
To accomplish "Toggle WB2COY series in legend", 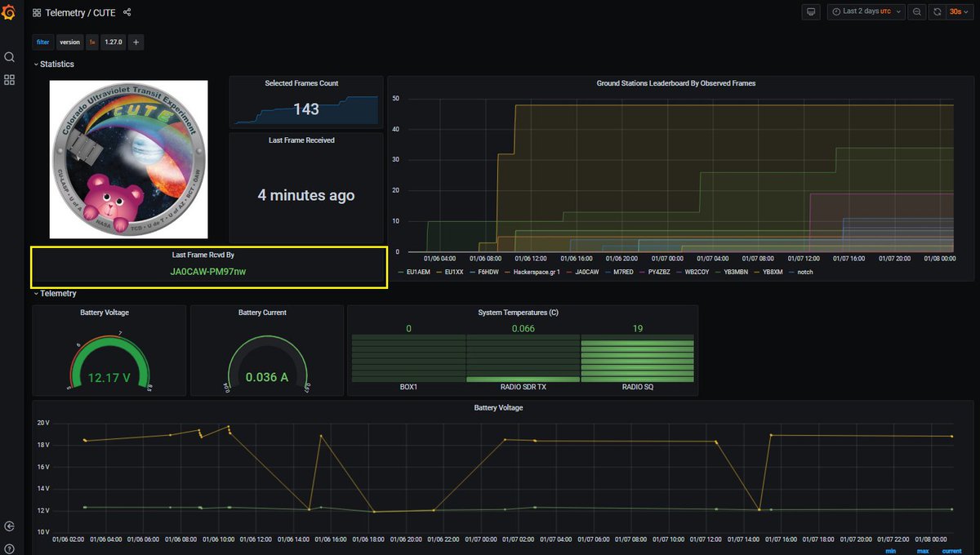I will tap(697, 272).
